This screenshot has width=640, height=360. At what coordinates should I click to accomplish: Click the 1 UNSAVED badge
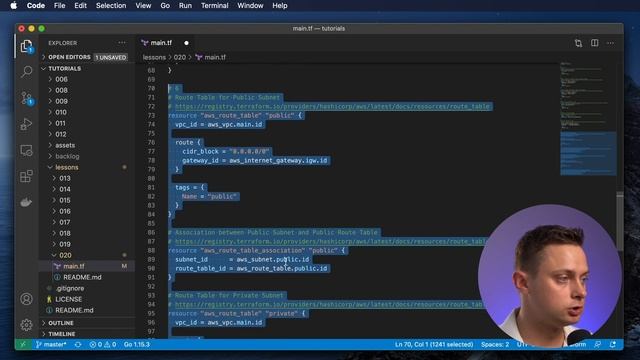(111, 58)
